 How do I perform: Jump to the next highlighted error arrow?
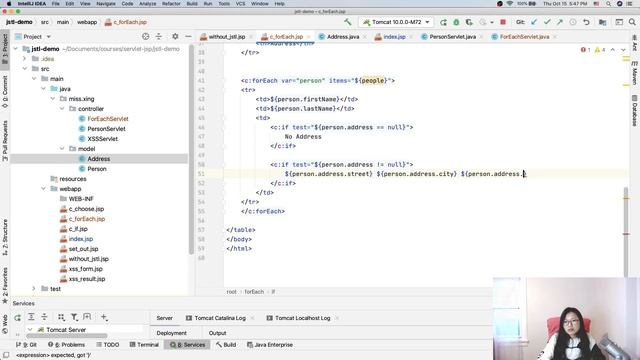coord(623,50)
